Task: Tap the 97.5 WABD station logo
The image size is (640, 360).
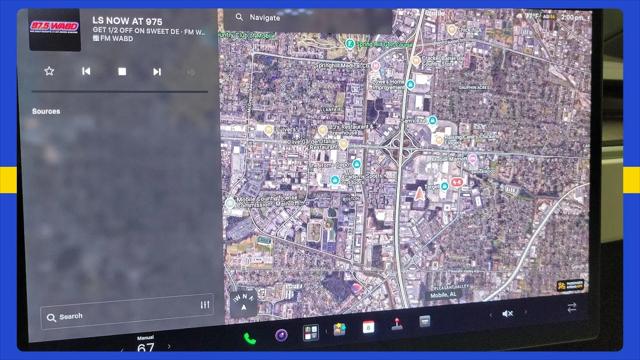Action: point(55,29)
